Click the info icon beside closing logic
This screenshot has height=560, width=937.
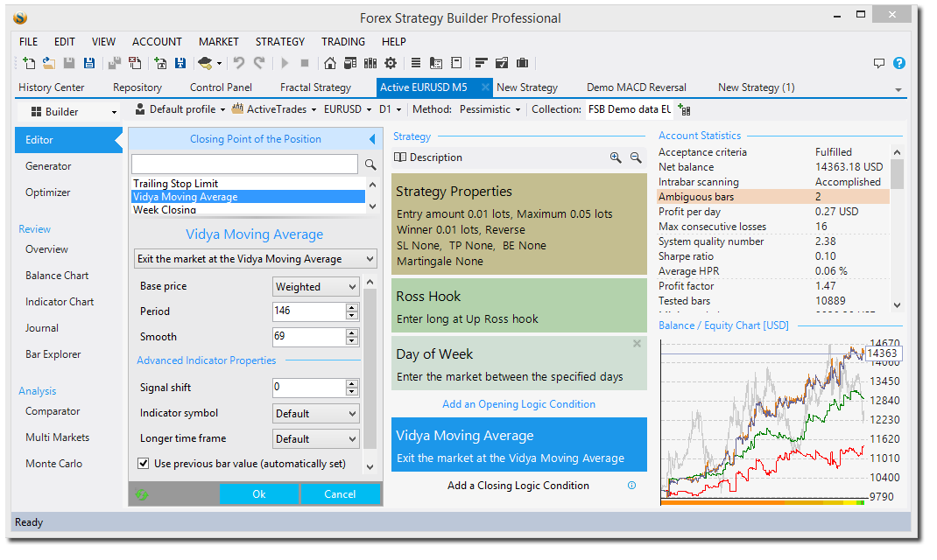[631, 486]
